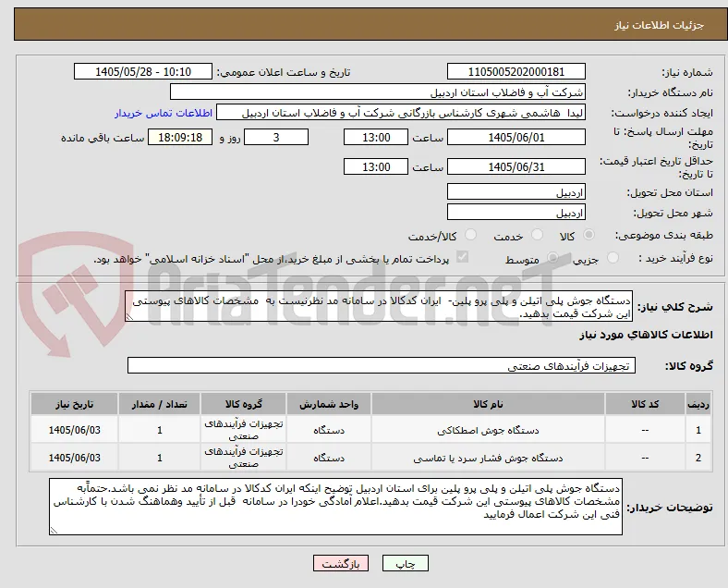Click the کد کالا column header
Viewport: 728px width, 588px height.
point(645,404)
